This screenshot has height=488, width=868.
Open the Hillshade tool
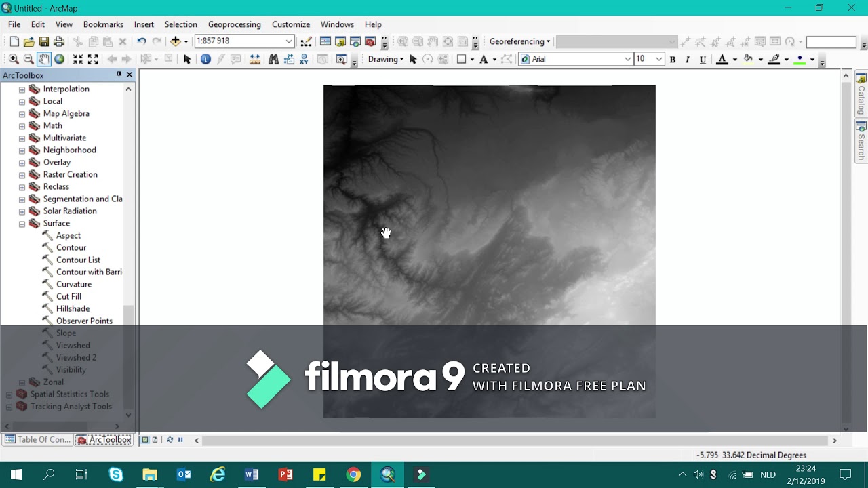point(73,309)
